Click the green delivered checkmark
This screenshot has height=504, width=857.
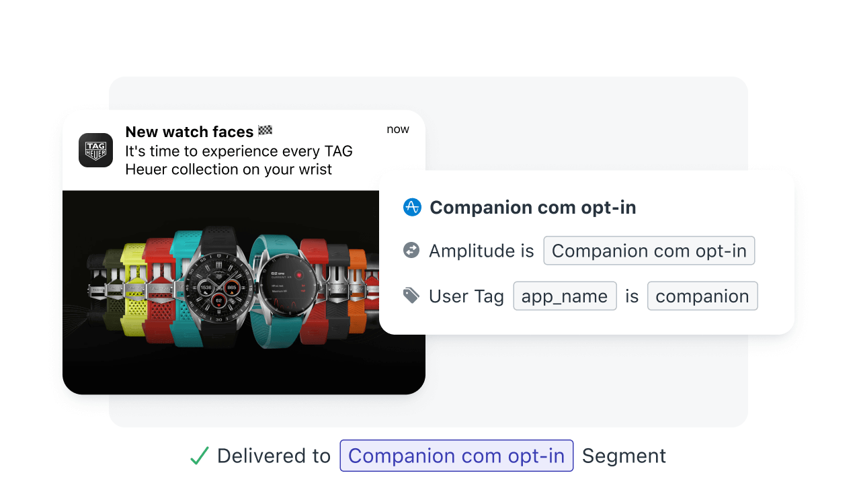(199, 456)
